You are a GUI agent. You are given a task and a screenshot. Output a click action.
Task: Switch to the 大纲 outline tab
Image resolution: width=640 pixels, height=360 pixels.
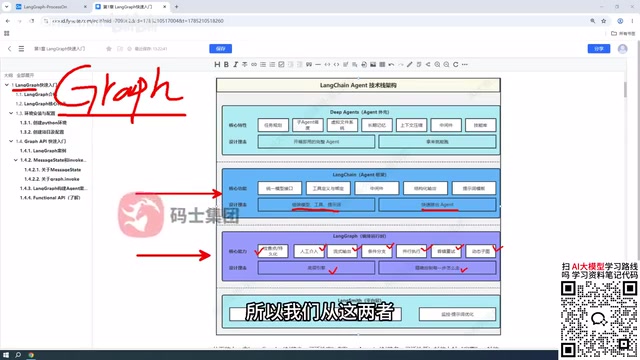tap(8, 75)
